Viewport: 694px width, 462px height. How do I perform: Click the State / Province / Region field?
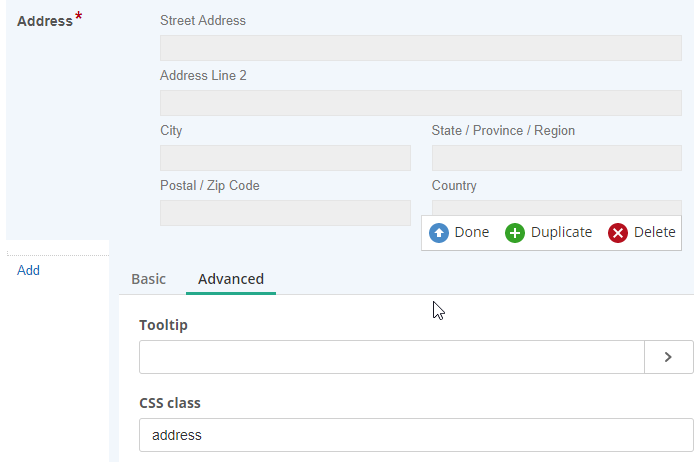(x=556, y=158)
